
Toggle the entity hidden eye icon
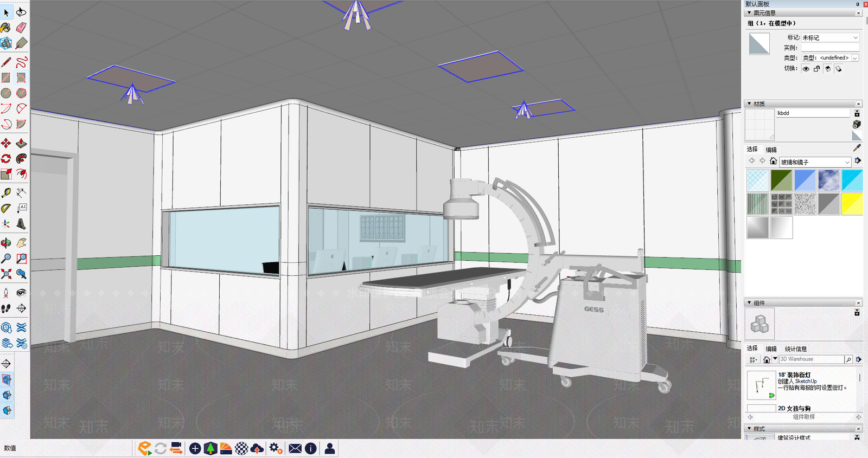point(806,69)
